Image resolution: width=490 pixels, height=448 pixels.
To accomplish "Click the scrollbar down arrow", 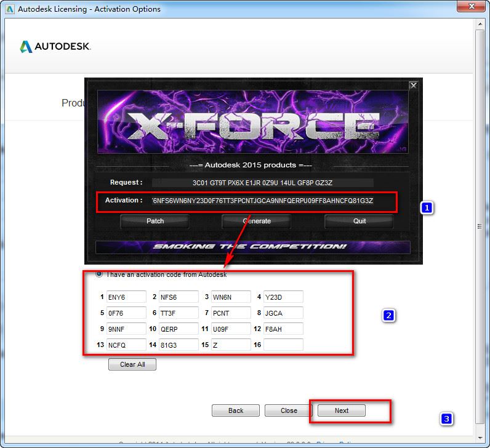I will pyautogui.click(x=480, y=438).
